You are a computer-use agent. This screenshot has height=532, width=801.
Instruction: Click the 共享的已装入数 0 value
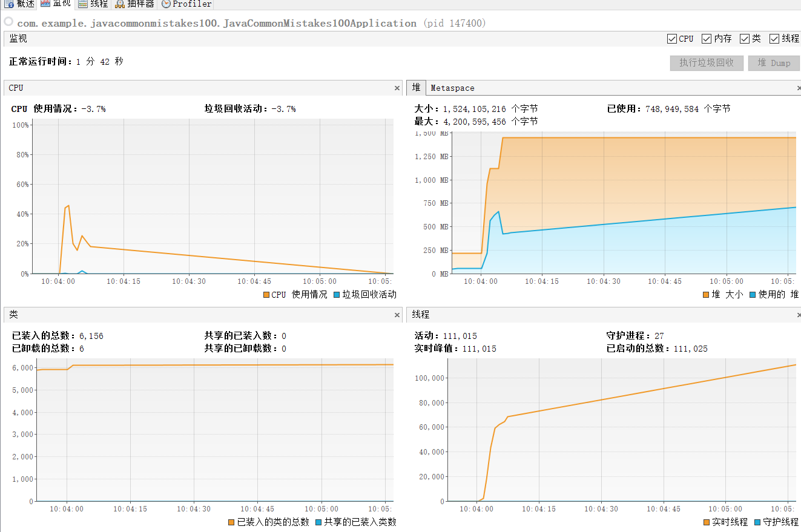pos(284,336)
